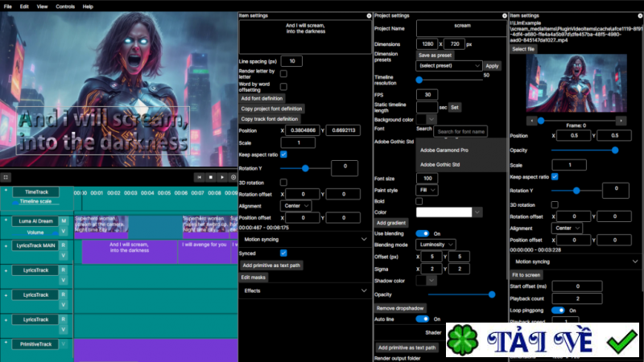Click the skip-to-start playback button
This screenshot has height=362, width=644.
(x=200, y=177)
